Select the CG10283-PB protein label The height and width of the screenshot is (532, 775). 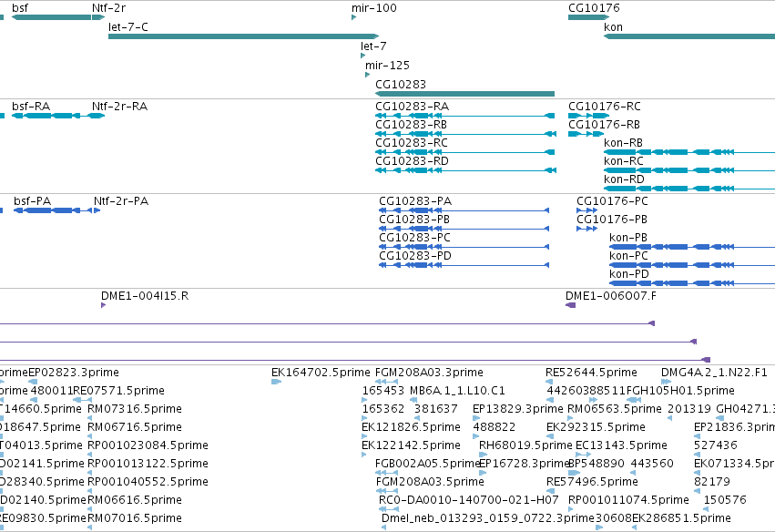[x=414, y=220]
